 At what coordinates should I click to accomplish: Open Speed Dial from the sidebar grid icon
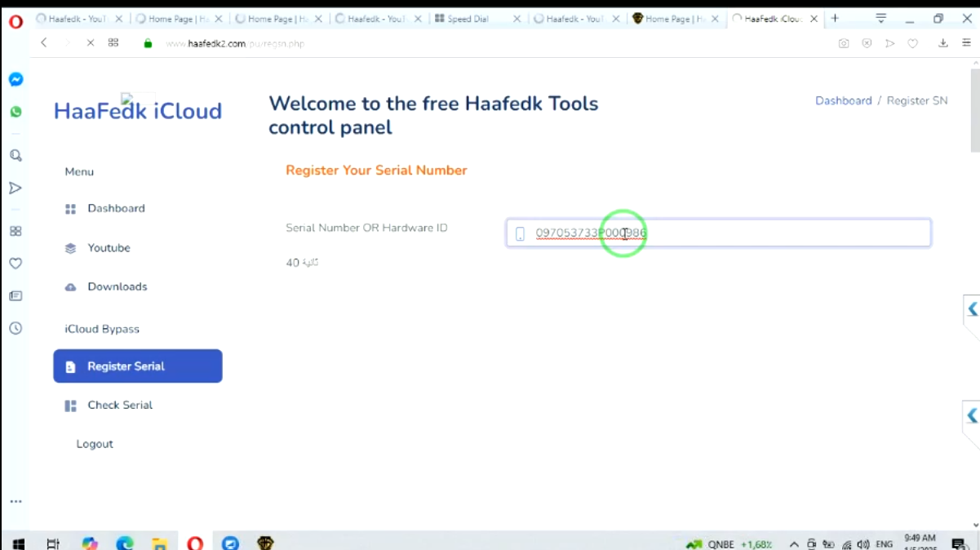16,231
